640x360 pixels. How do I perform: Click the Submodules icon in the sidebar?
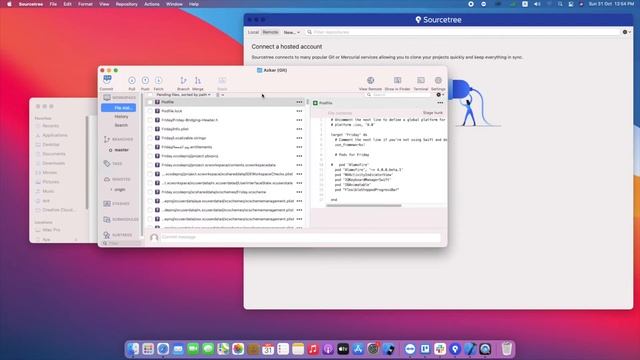[x=107, y=219]
